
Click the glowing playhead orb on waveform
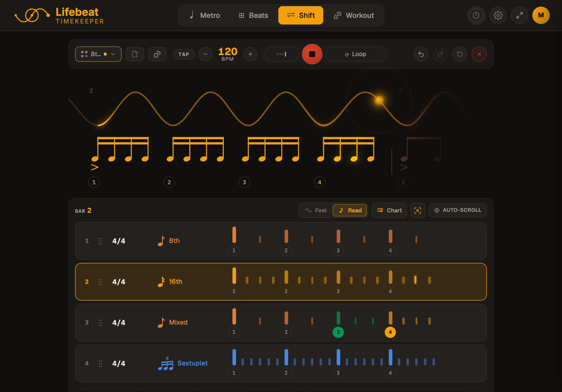[x=379, y=100]
